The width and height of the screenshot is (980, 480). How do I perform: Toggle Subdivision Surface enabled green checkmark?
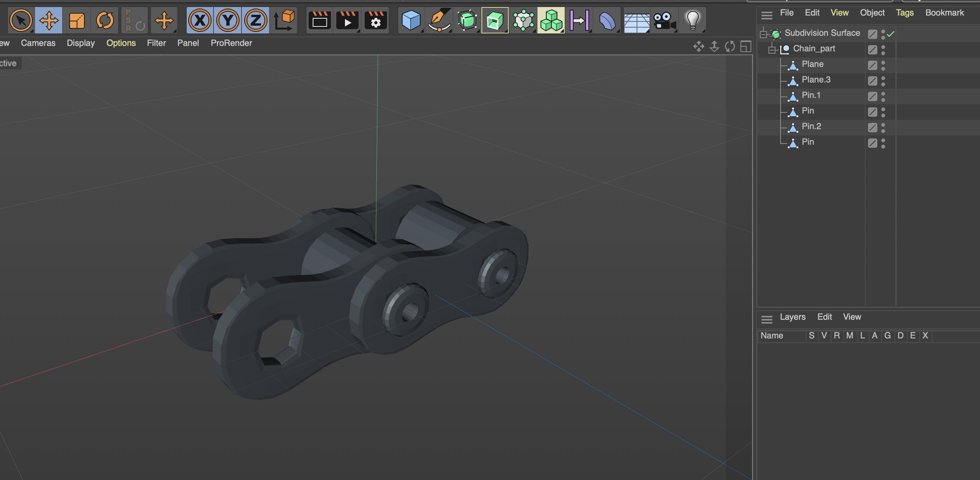point(891,34)
